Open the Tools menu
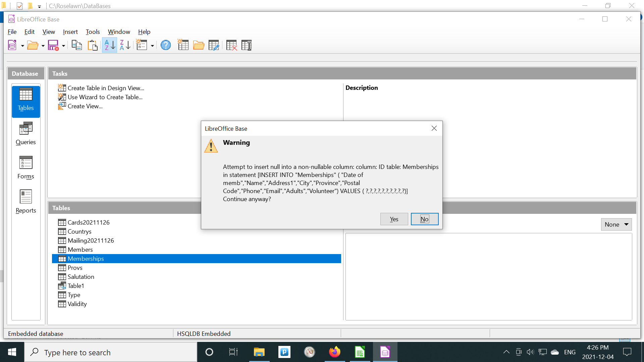Screen dimensions: 644x362 pos(93,32)
